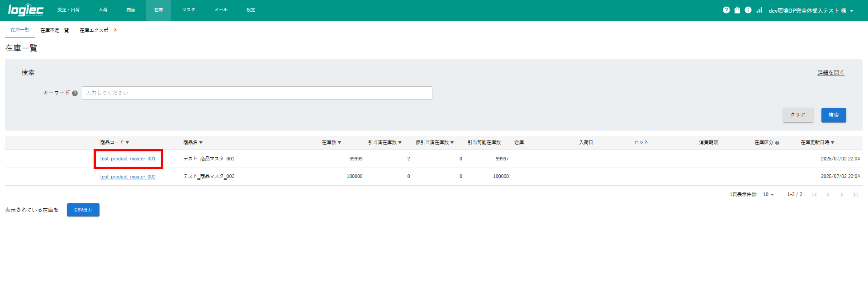Open the bar chart statistics icon
The image size is (868, 281).
[x=759, y=10]
